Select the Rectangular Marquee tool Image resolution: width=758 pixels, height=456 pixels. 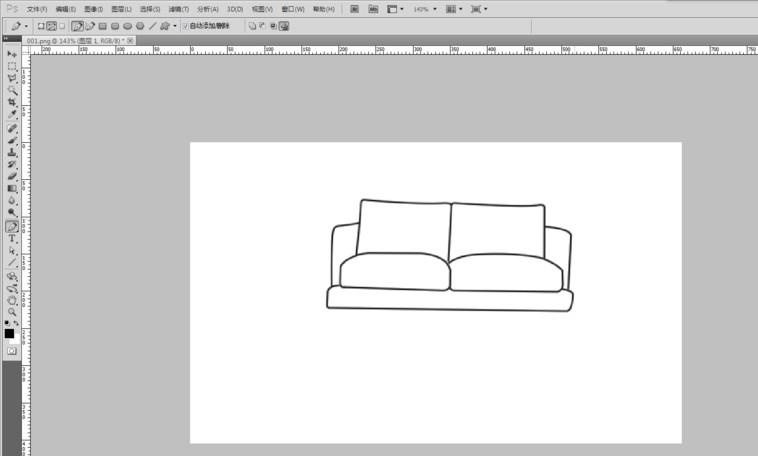[12, 66]
